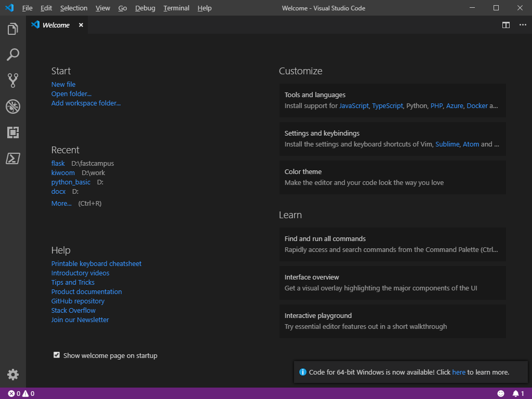Click the Azure link
The height and width of the screenshot is (399, 532).
455,106
